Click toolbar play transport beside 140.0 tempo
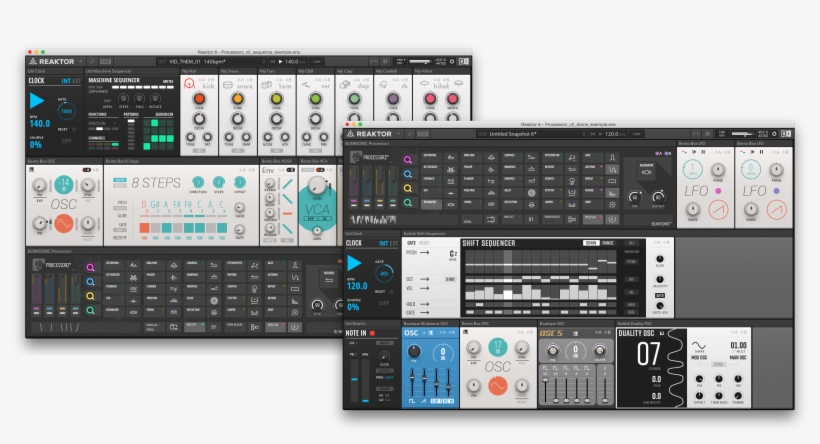820x444 pixels. [x=280, y=61]
